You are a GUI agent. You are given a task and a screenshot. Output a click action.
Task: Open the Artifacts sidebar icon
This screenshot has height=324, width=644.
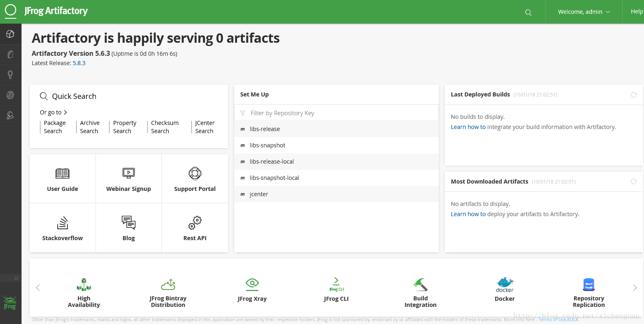point(11,55)
